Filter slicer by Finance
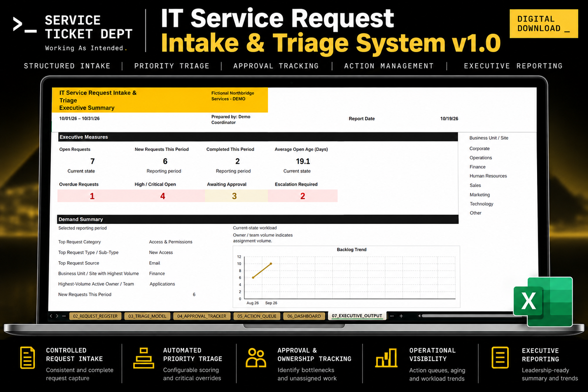This screenshot has height=392, width=588. point(478,167)
